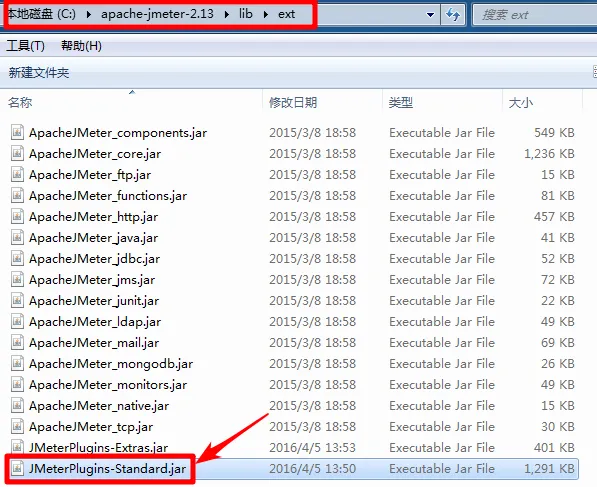Image resolution: width=597 pixels, height=487 pixels.
Task: Open the 工具(T) menu
Action: [x=26, y=46]
